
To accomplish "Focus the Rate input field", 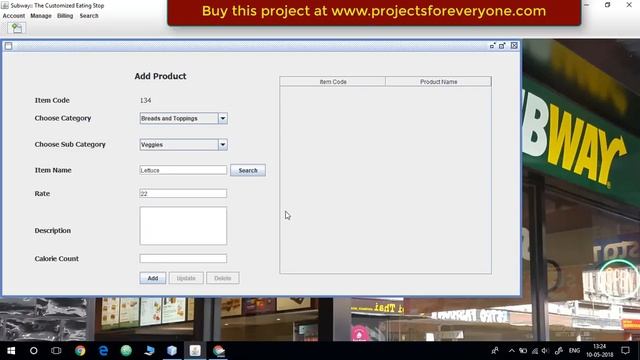I will [x=183, y=193].
